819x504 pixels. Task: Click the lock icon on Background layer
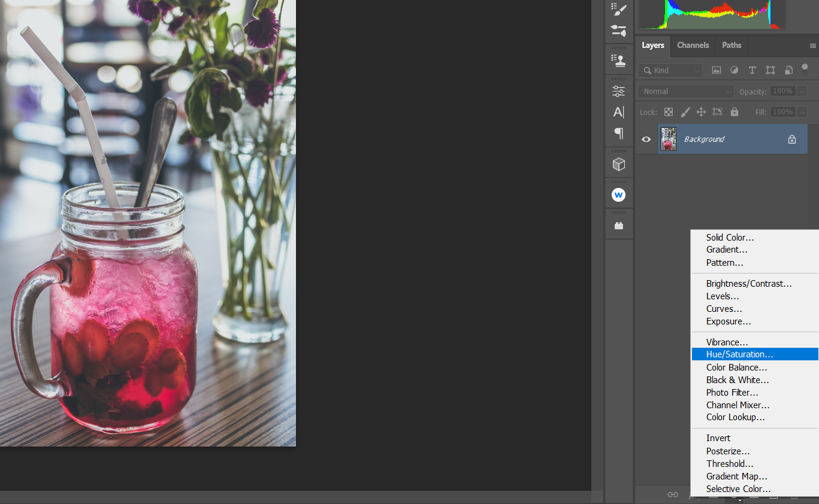click(792, 139)
